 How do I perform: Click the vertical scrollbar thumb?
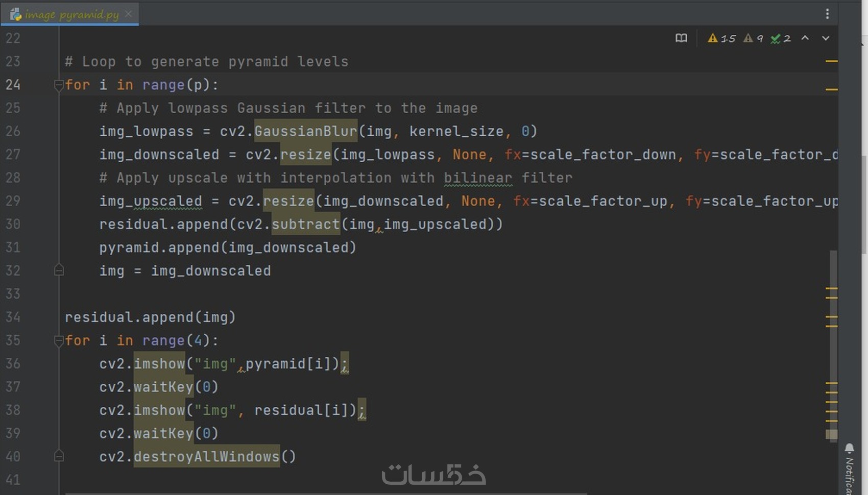tap(833, 344)
